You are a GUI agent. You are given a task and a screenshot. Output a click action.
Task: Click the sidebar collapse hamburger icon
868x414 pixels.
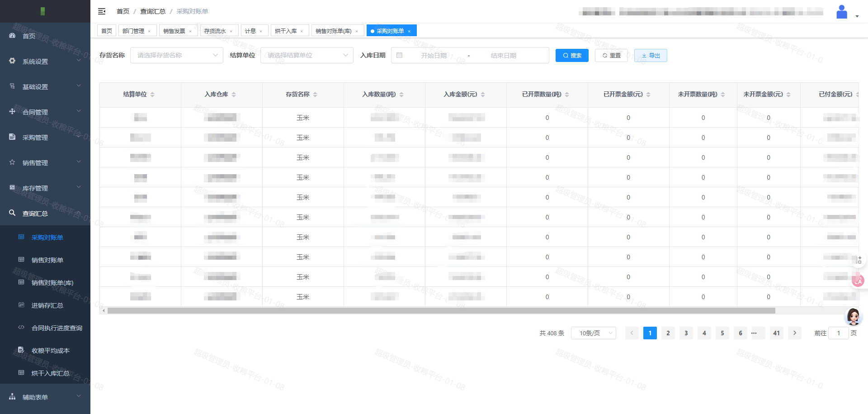(x=102, y=11)
